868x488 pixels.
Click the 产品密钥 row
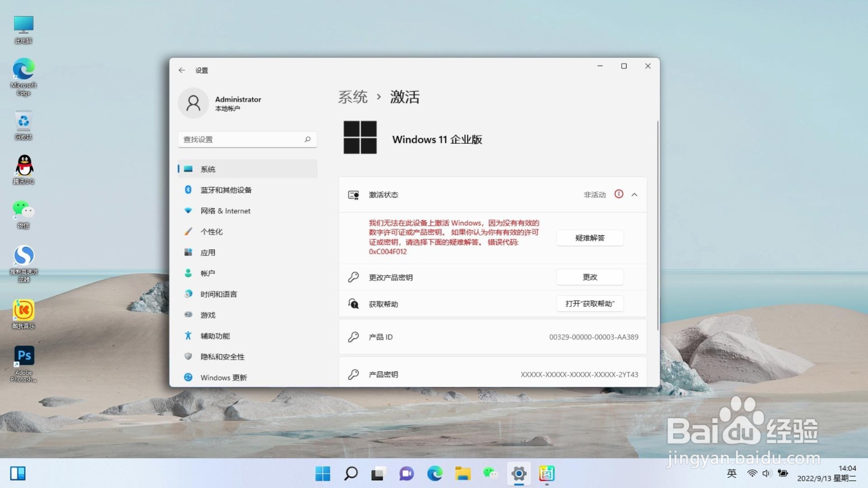pos(493,373)
